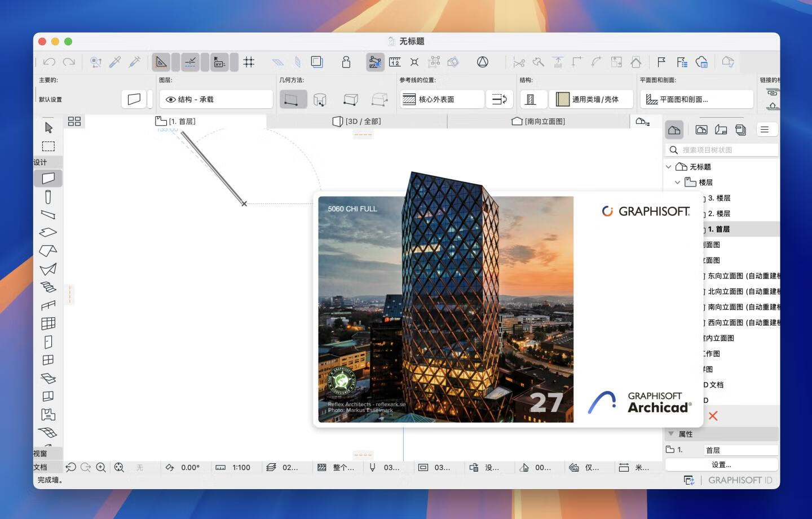Select the Roof tool
812x519 pixels.
tap(48, 250)
